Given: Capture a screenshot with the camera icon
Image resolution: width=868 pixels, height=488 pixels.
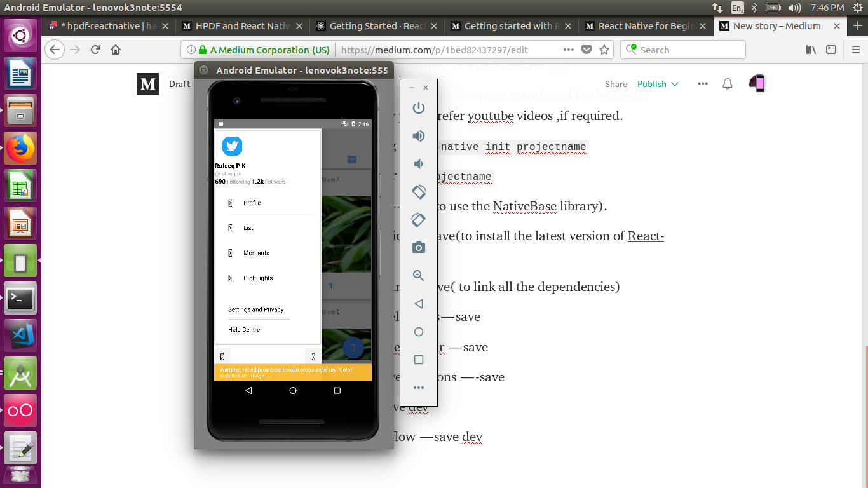Looking at the screenshot, I should (x=419, y=247).
